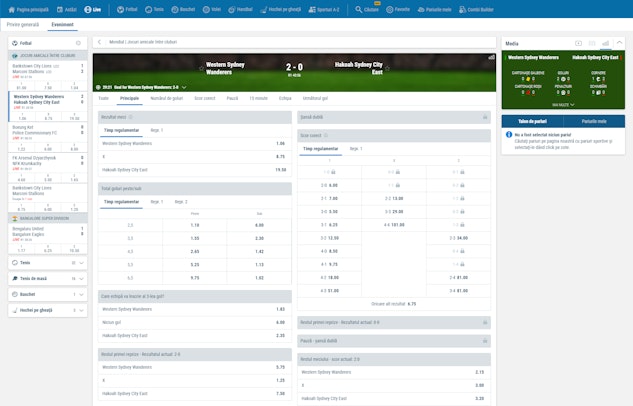This screenshot has height=406, width=633.
Task: Select Repr. 1 under Rezultat meci
Action: click(156, 130)
